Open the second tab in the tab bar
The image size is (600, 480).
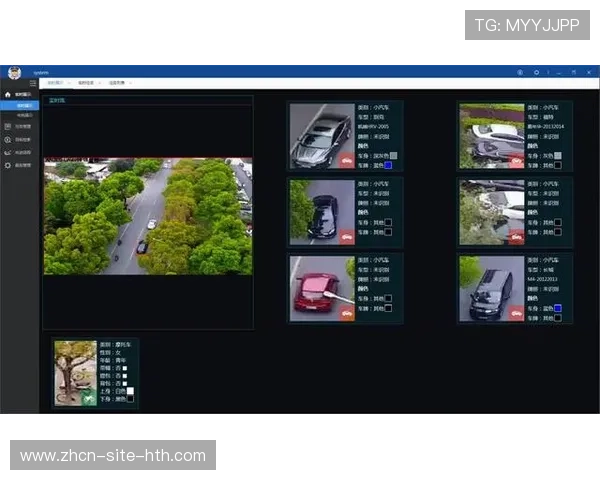click(x=86, y=83)
